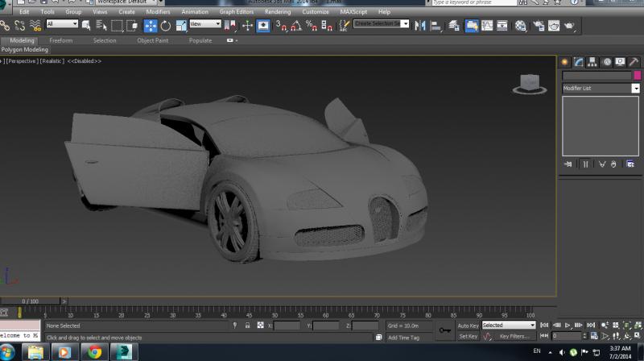Image resolution: width=644 pixels, height=361 pixels.
Task: Open the Key Filters dialog
Action: pos(514,336)
